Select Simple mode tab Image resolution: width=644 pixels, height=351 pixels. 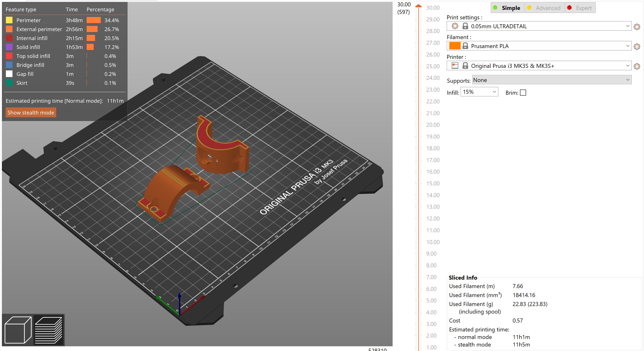tap(507, 8)
